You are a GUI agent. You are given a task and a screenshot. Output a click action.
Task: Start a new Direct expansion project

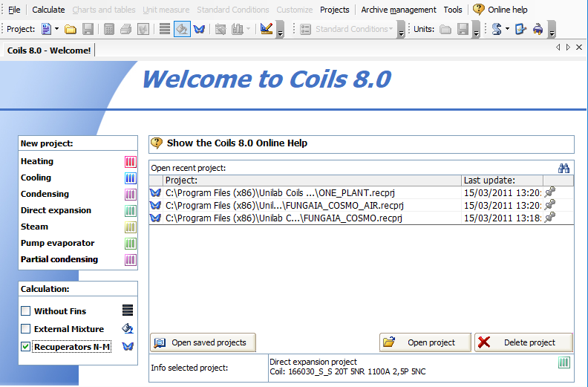tap(56, 210)
